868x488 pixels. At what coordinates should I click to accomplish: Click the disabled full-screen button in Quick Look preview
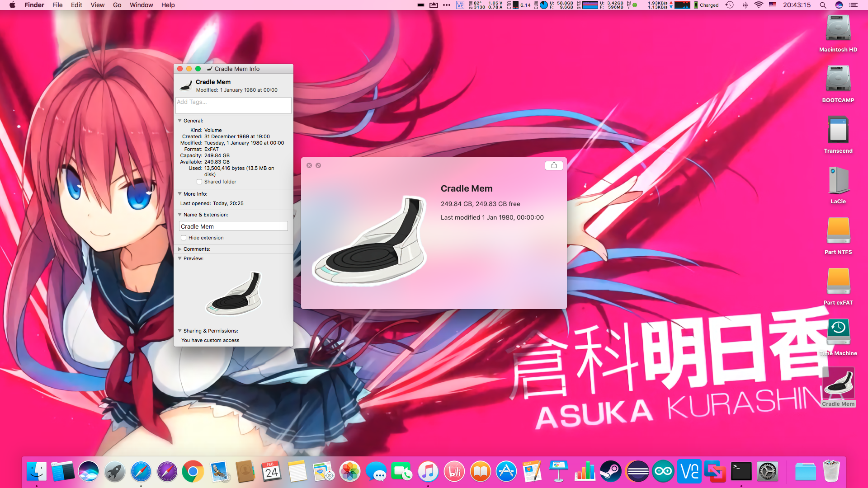coord(318,165)
